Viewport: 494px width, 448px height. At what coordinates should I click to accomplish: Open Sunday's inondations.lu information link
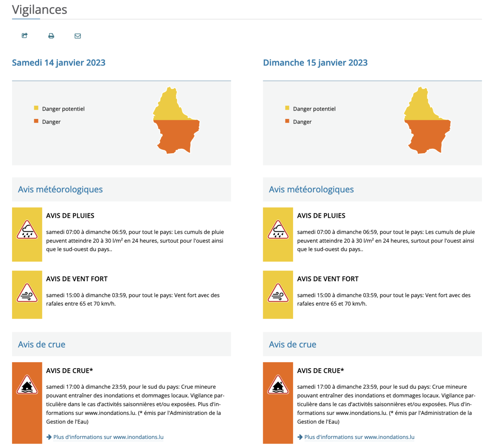(x=359, y=437)
